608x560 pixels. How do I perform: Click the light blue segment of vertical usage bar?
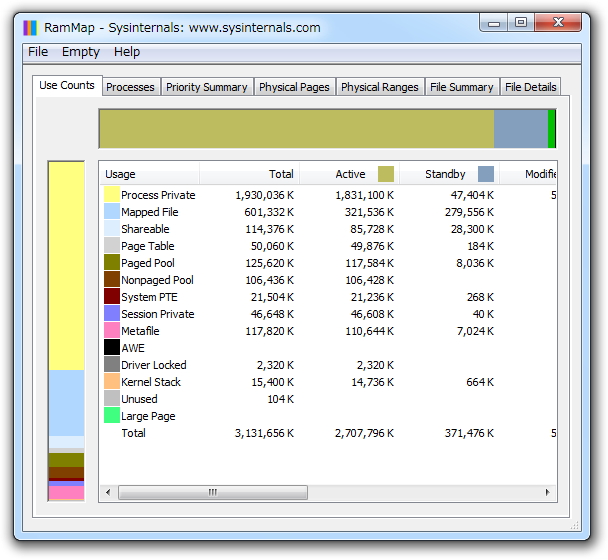point(66,403)
